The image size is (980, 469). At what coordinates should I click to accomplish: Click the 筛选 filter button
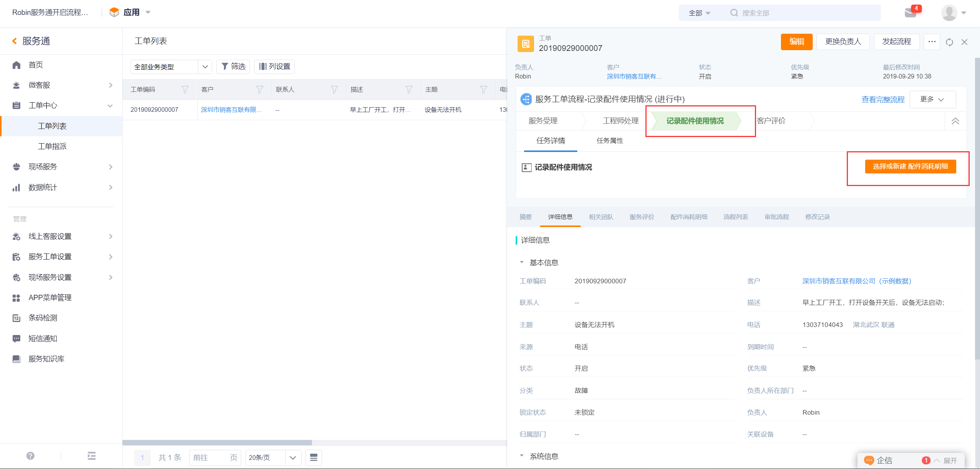(x=233, y=67)
